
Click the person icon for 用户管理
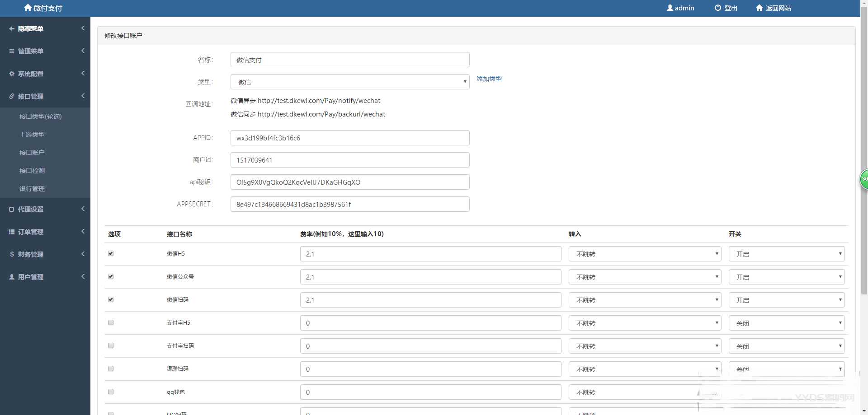point(12,277)
